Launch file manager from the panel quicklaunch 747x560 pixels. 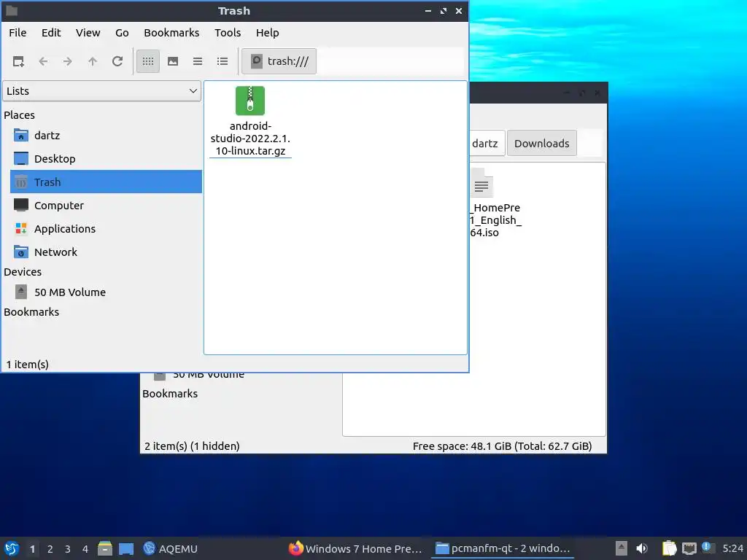(105, 548)
